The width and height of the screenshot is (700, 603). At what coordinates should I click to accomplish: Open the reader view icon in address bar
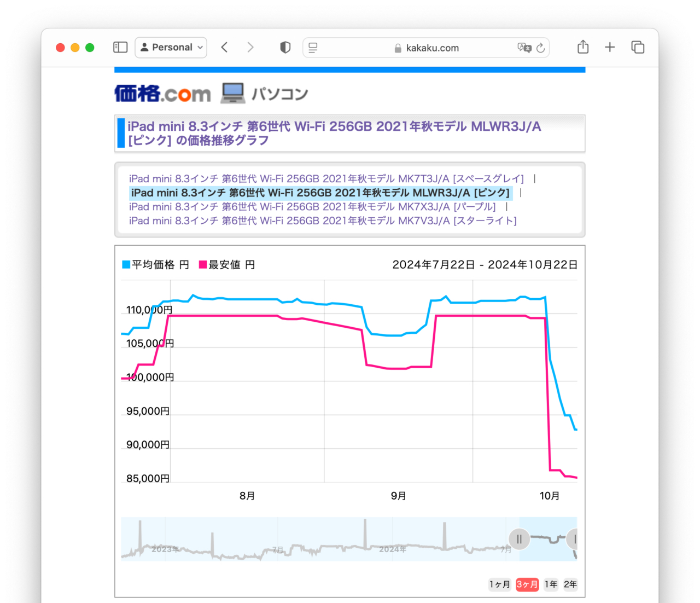pyautogui.click(x=313, y=48)
